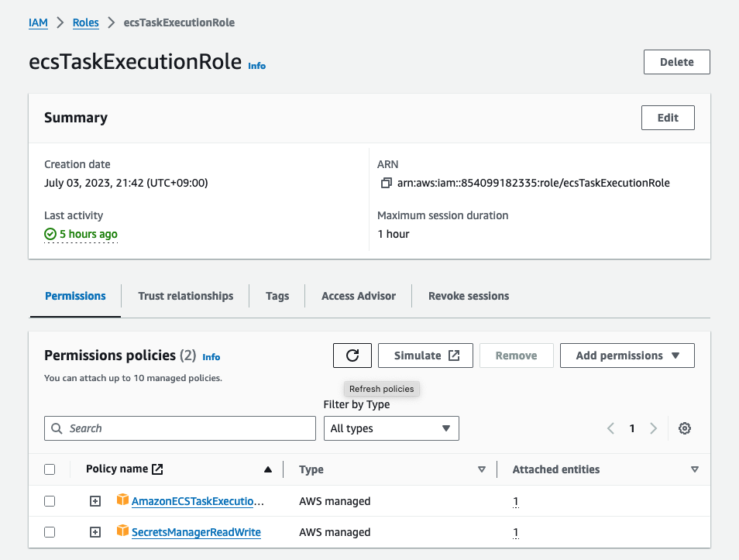Click the breadcrumb arrow after Roles
Screen dimensions: 739x560
point(112,22)
